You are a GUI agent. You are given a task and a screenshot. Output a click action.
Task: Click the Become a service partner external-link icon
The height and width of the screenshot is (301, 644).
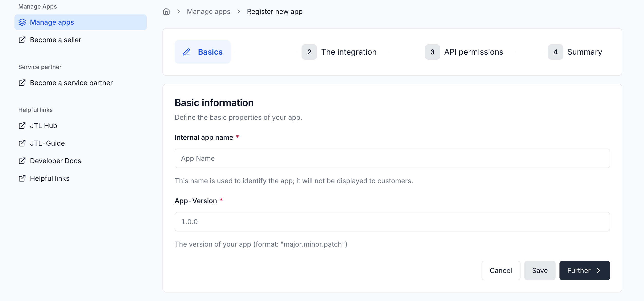click(22, 83)
